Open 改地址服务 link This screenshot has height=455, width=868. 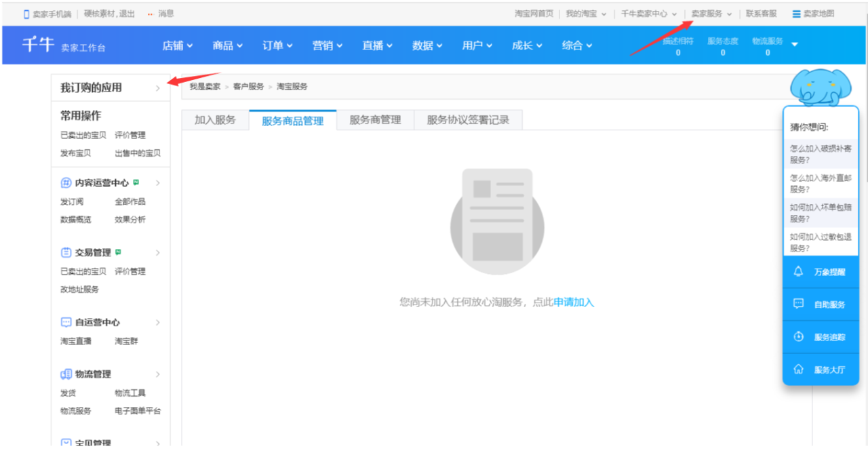click(79, 290)
